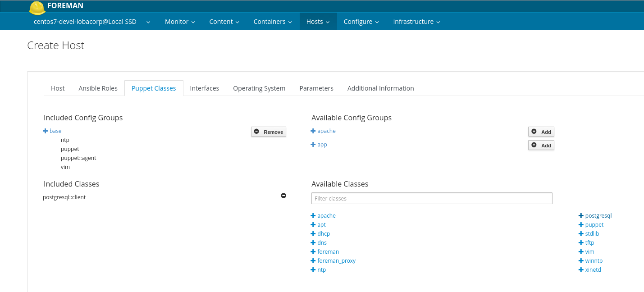The image size is (644, 292).
Task: Open the organization/location context dropdown
Action: pos(92,22)
